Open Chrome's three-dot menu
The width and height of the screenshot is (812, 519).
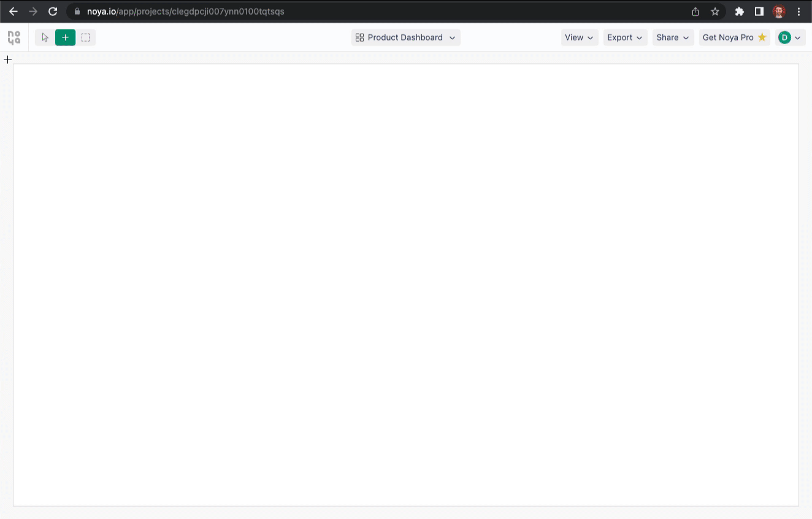(x=799, y=11)
